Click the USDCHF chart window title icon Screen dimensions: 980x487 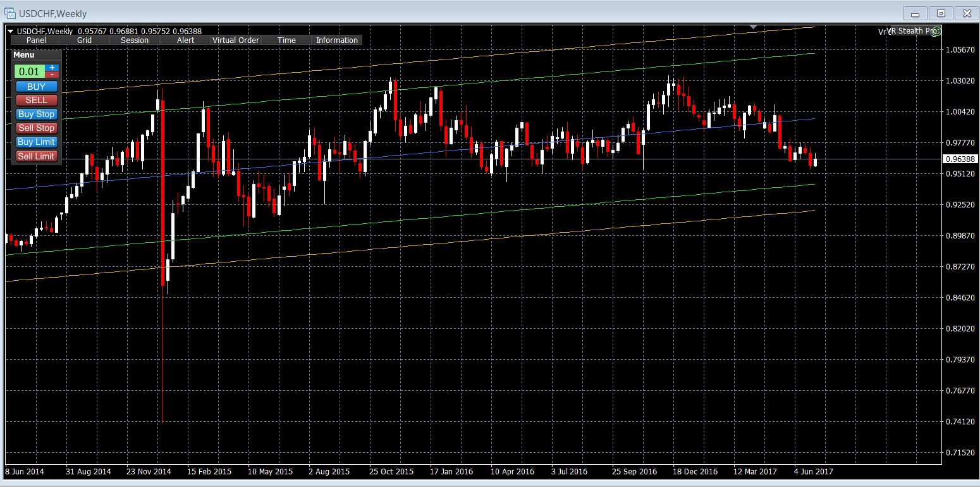[11, 13]
